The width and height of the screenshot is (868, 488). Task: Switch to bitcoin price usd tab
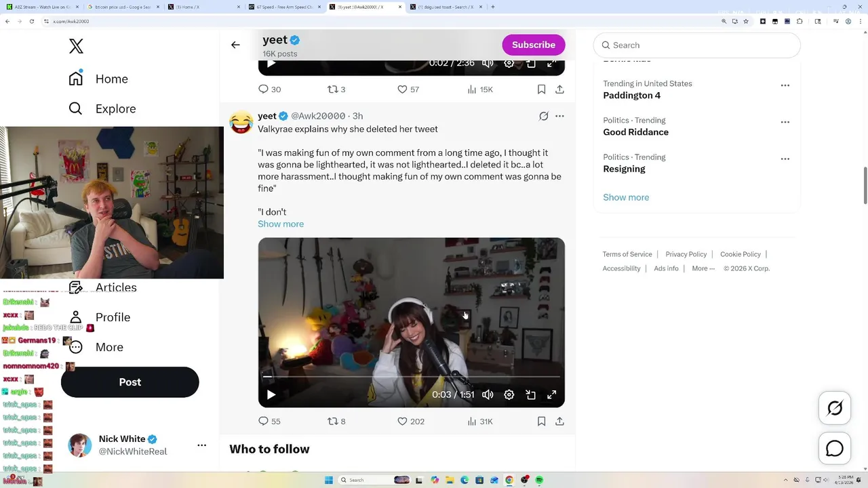coord(122,7)
